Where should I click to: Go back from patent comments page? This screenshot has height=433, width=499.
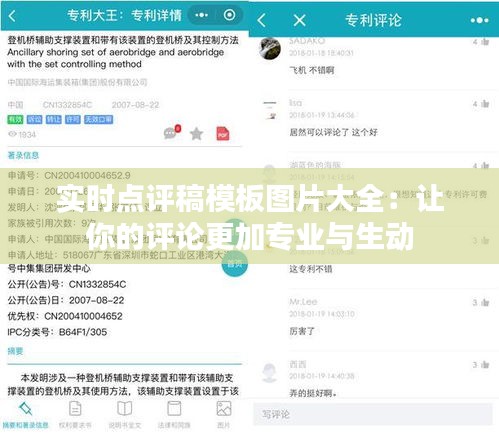(262, 20)
